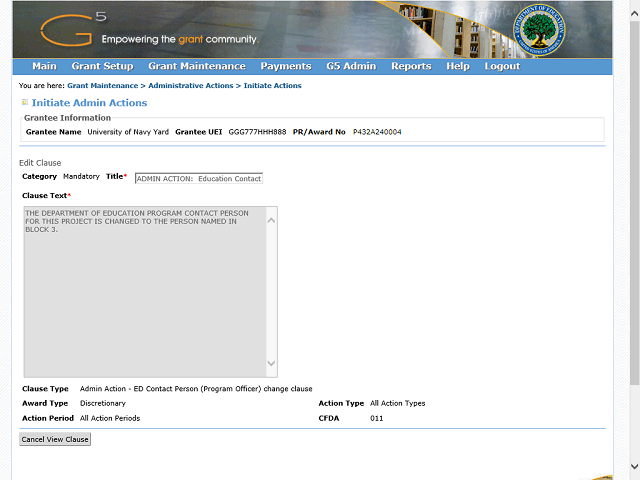Click the PR/Award No label

pos(319,132)
